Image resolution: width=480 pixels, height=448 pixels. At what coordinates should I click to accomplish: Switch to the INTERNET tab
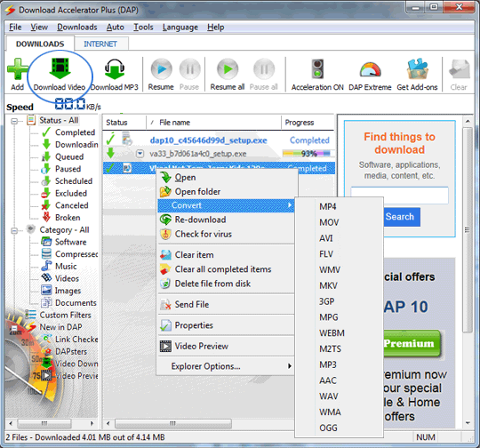[x=100, y=44]
